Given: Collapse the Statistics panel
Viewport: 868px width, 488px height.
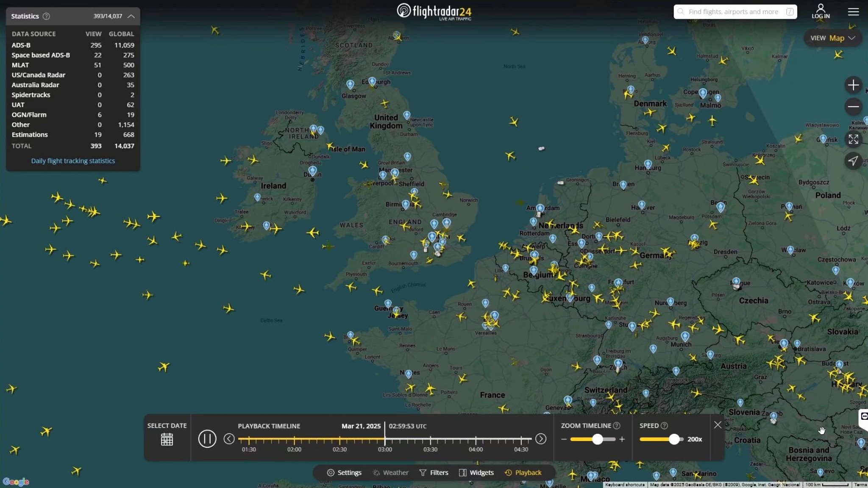Looking at the screenshot, I should click(131, 16).
